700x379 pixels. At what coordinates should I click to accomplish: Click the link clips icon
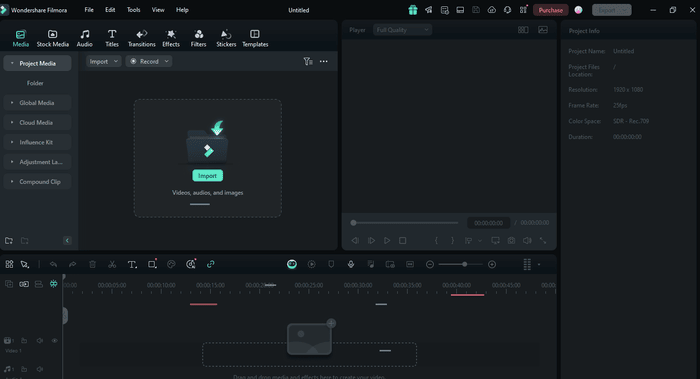point(210,264)
